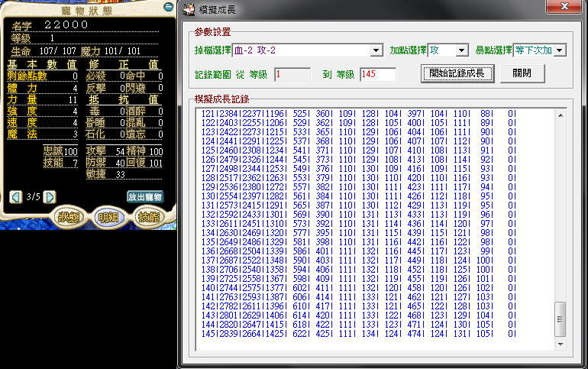Click the 敏捷 value 33
Viewport: 588px width, 369px height.
point(120,175)
